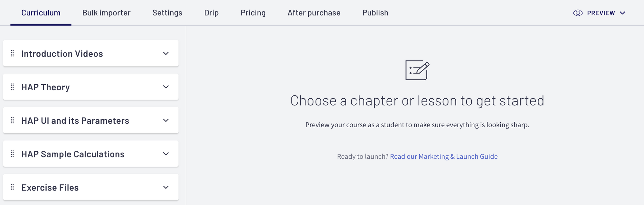
Task: Click the eye icon next to Preview
Action: (578, 13)
